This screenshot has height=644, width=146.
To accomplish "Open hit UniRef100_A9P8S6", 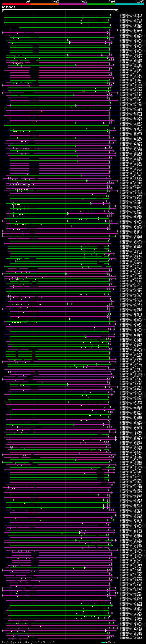I will pos(131,15).
